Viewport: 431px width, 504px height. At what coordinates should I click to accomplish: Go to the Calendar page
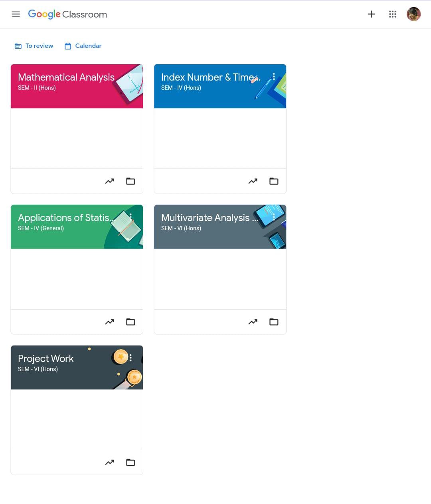point(83,46)
